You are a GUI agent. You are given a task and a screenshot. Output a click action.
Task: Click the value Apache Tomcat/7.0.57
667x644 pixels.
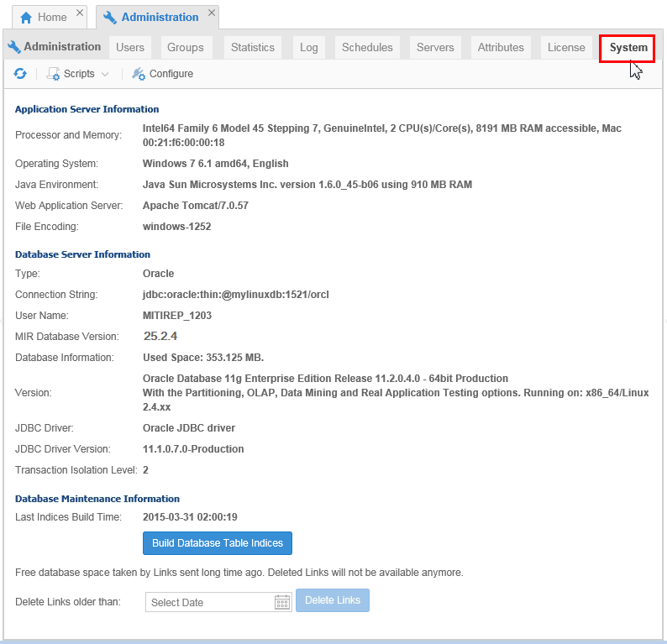click(195, 206)
